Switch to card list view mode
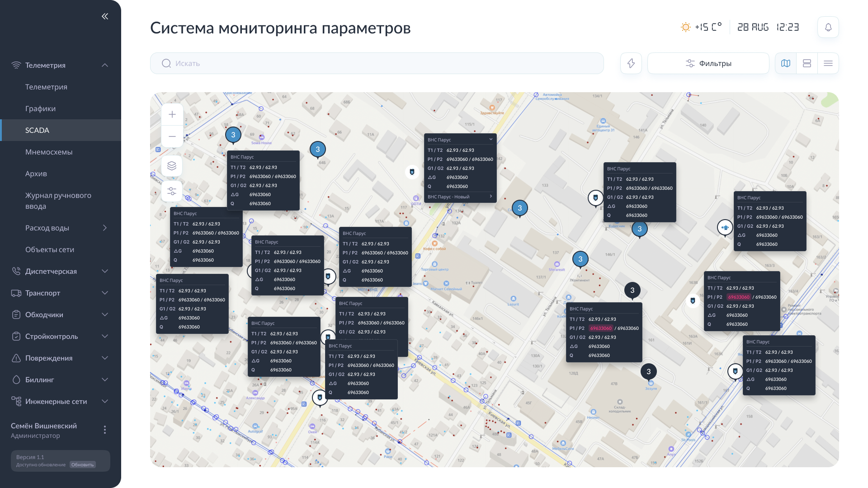 click(x=807, y=63)
